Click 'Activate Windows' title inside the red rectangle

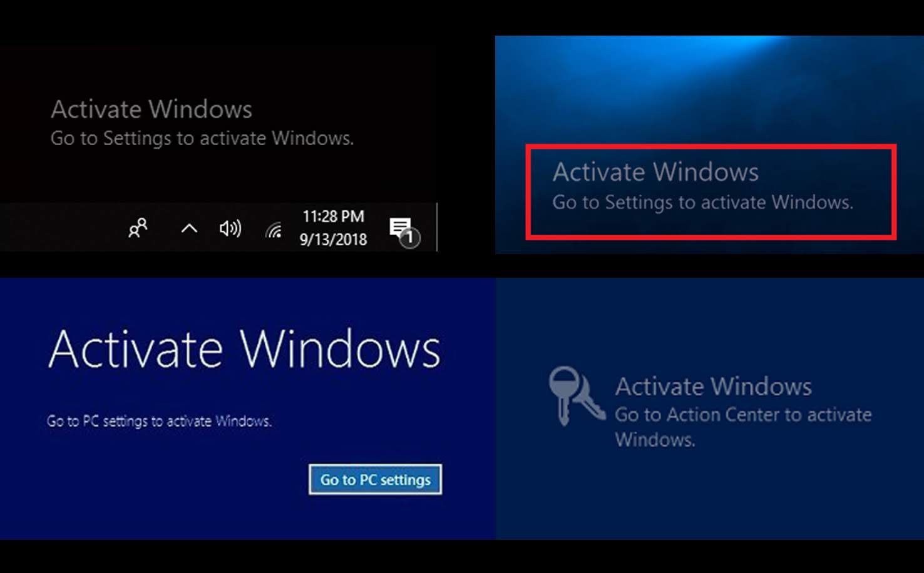(655, 171)
